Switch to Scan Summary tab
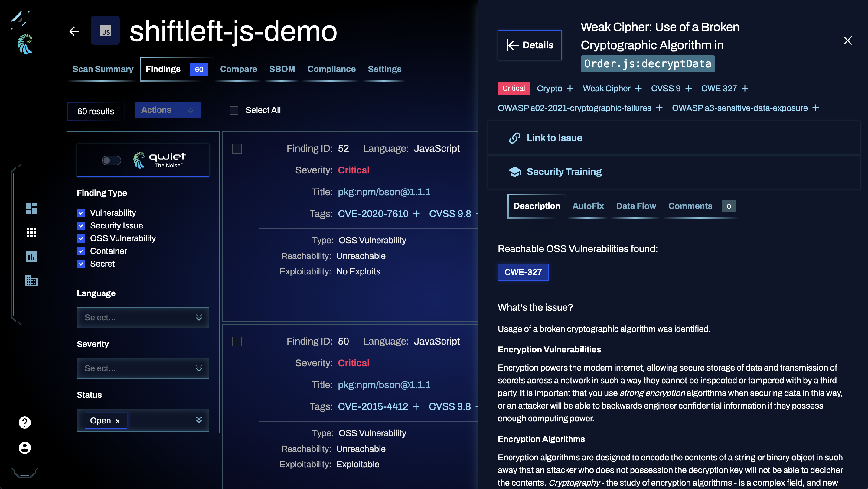The image size is (868, 489). point(103,69)
